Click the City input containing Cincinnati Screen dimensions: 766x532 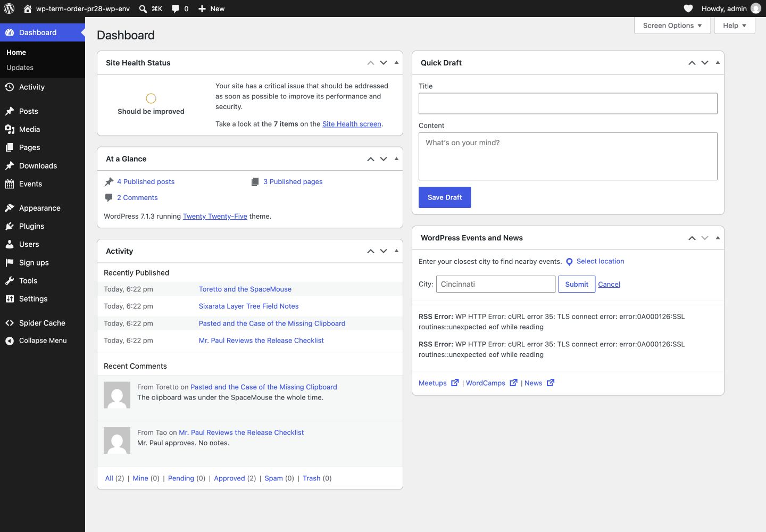coord(496,284)
